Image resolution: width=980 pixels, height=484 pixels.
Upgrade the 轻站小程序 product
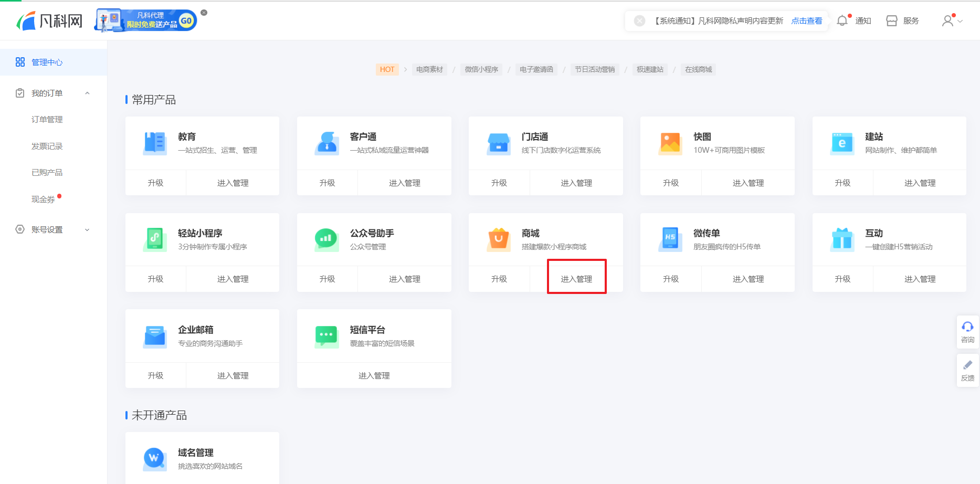(x=155, y=279)
